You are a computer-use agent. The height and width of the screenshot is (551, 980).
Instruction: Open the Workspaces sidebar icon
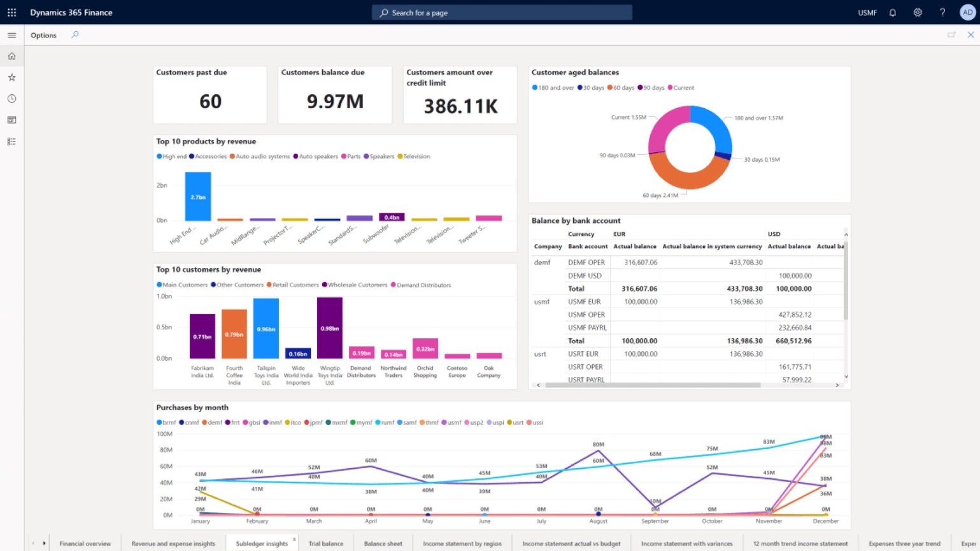click(x=11, y=120)
